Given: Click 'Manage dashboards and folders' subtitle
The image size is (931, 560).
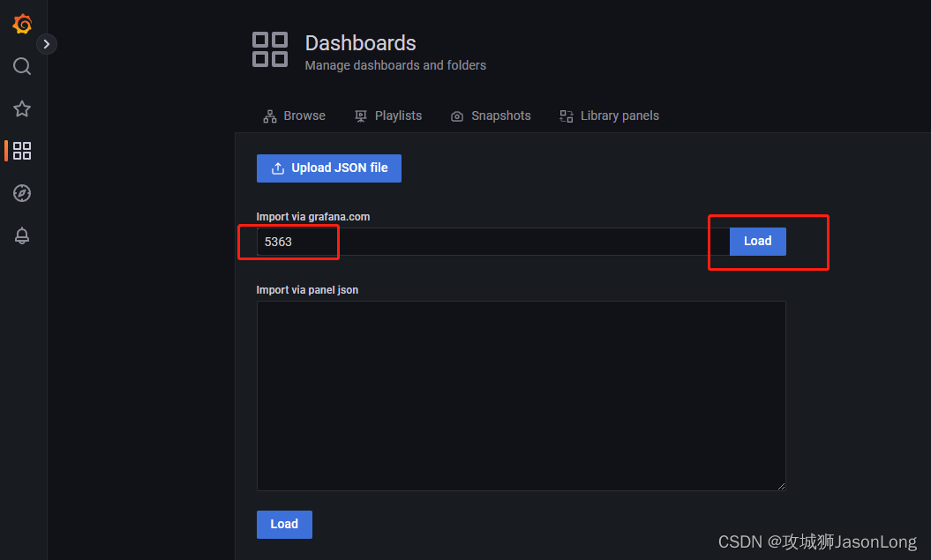Looking at the screenshot, I should click(x=395, y=65).
